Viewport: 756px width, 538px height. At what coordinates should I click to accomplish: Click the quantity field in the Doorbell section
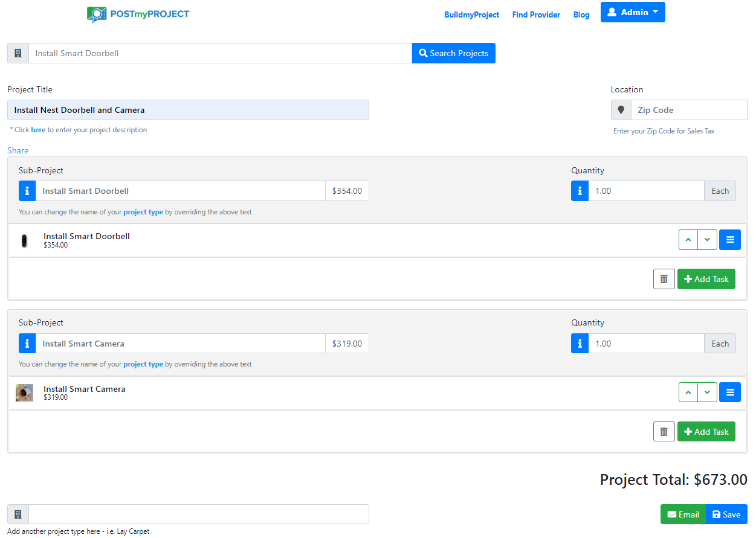647,191
